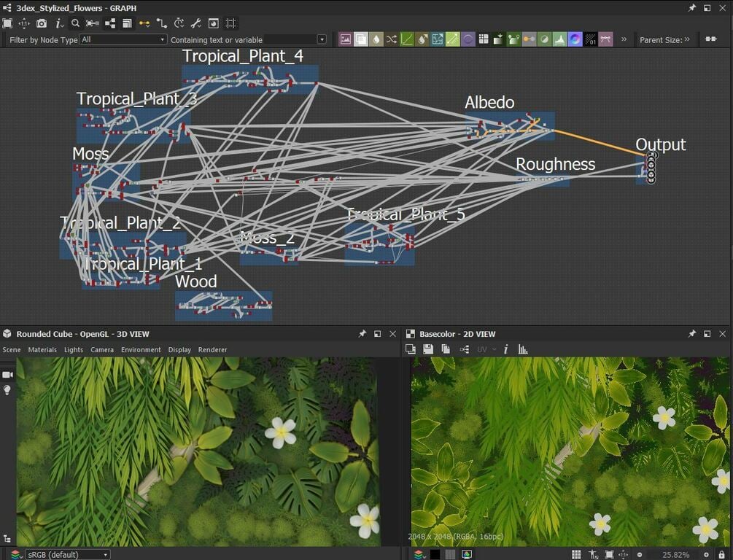Open the graph info display options

pyautogui.click(x=59, y=23)
